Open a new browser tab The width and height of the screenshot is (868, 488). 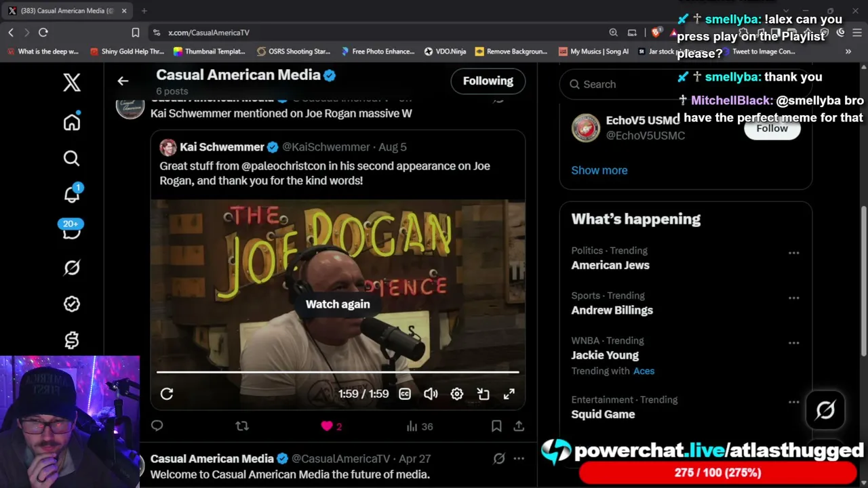point(144,11)
